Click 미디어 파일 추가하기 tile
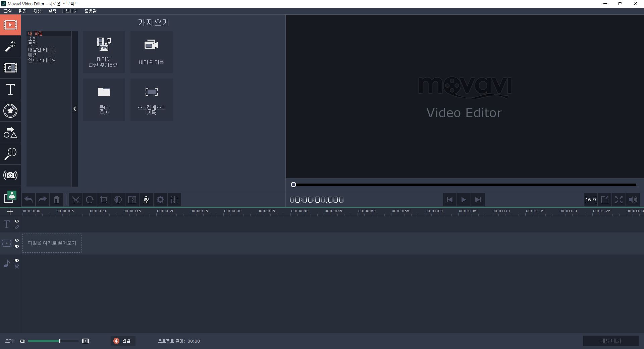The height and width of the screenshot is (349, 644). (104, 52)
